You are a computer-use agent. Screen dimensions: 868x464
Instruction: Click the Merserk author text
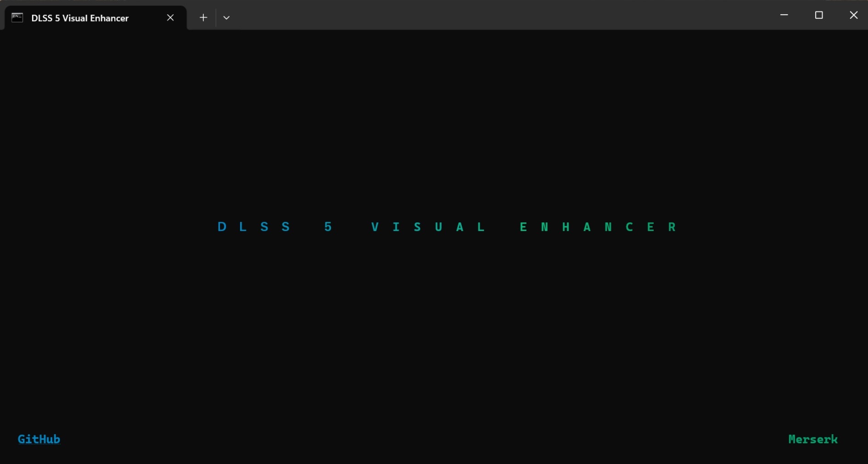click(x=813, y=439)
